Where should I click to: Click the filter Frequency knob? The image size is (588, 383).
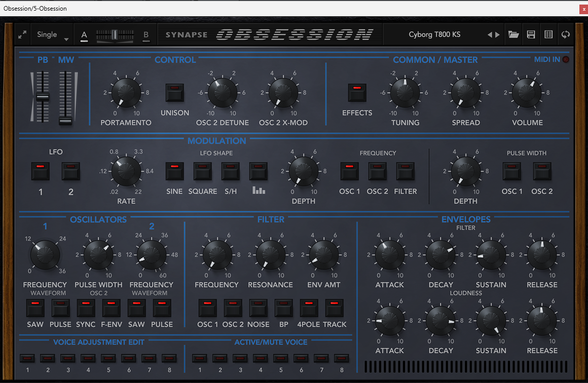(217, 255)
